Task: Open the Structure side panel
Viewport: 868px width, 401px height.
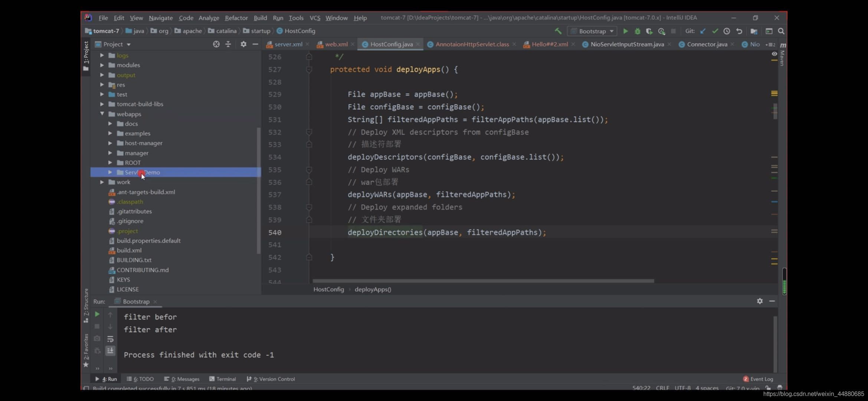Action: pyautogui.click(x=86, y=305)
